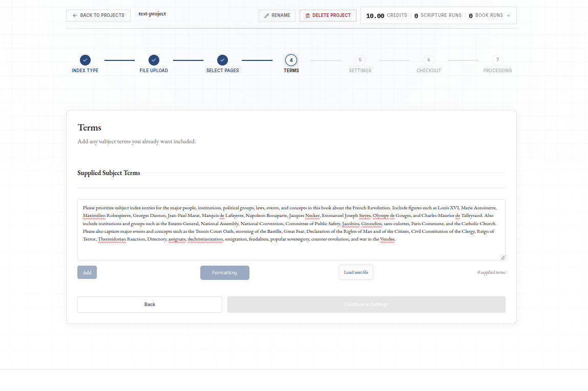Select step 6 Checkout circle
Viewport: 588px width, 391px height.
429,60
